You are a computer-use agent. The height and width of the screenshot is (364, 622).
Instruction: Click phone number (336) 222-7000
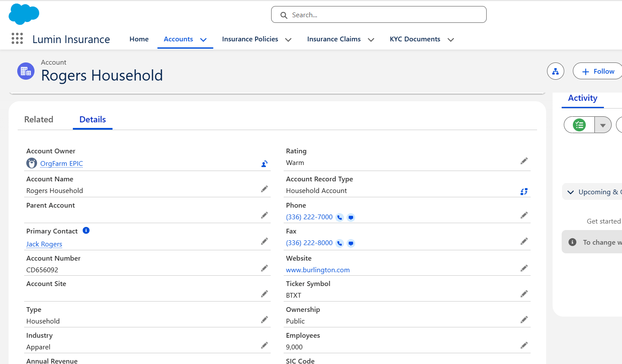click(x=309, y=217)
